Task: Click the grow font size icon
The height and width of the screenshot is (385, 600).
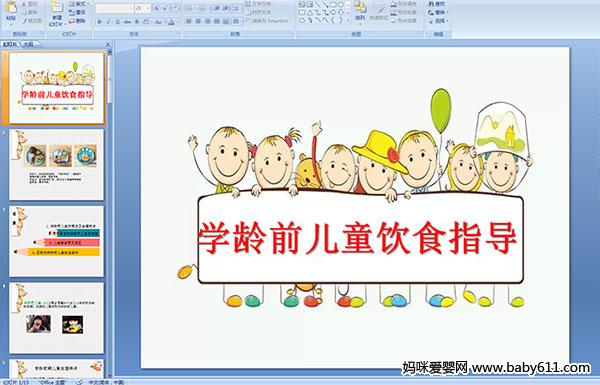Action: [x=157, y=8]
